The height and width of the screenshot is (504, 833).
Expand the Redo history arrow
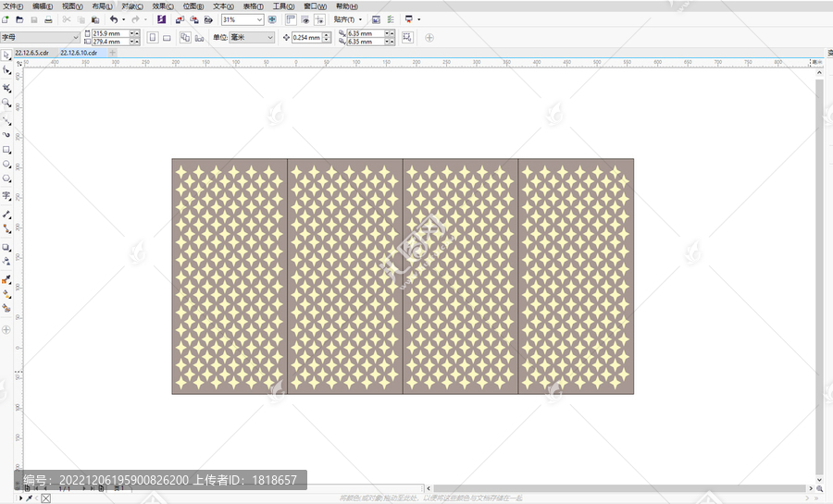(145, 19)
